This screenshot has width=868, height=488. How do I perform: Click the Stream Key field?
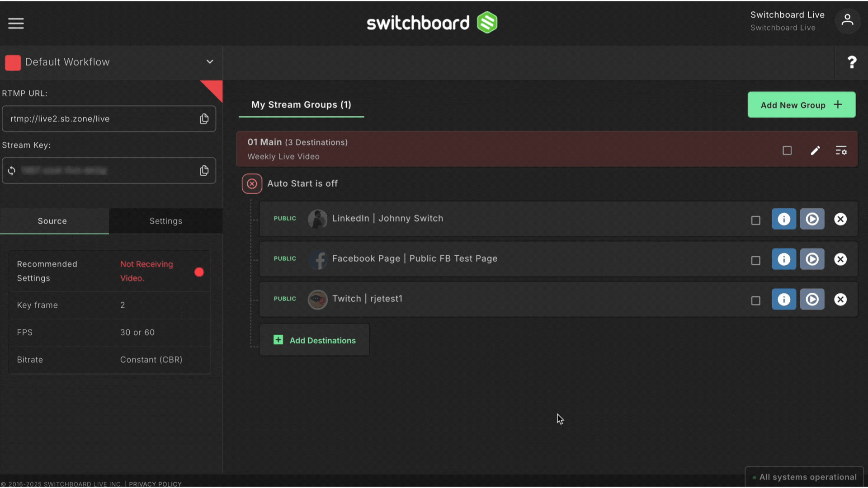click(109, 170)
